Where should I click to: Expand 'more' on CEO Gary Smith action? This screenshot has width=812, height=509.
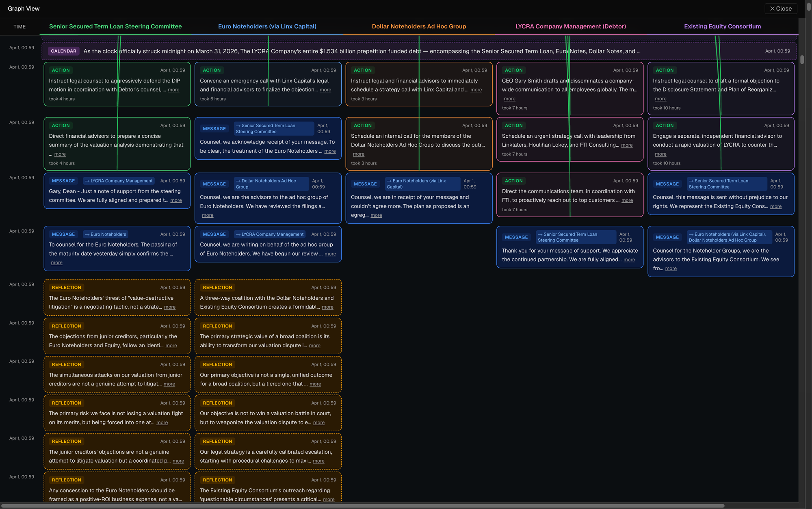(509, 99)
